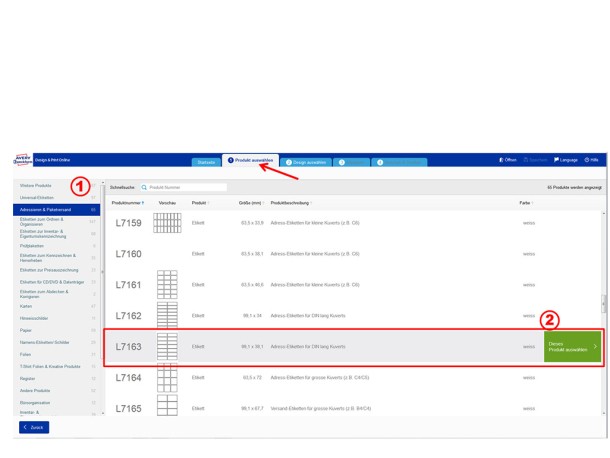
Task: Open Etiketten zum Abdecken & Korrigieren category
Action: [x=56, y=294]
